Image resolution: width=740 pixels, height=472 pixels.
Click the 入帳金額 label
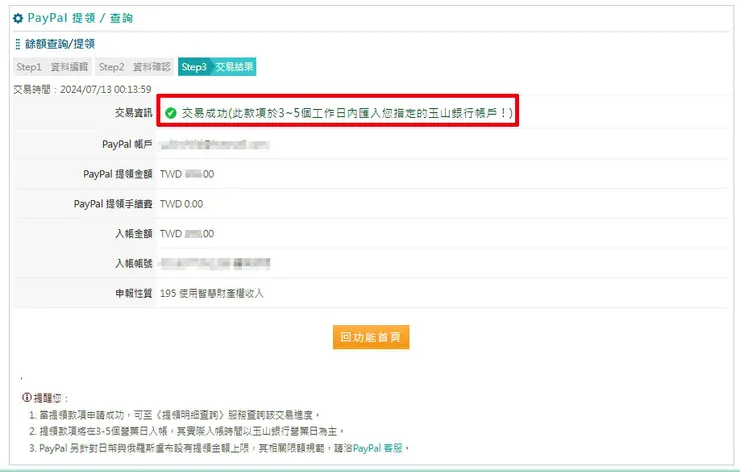pyautogui.click(x=134, y=234)
